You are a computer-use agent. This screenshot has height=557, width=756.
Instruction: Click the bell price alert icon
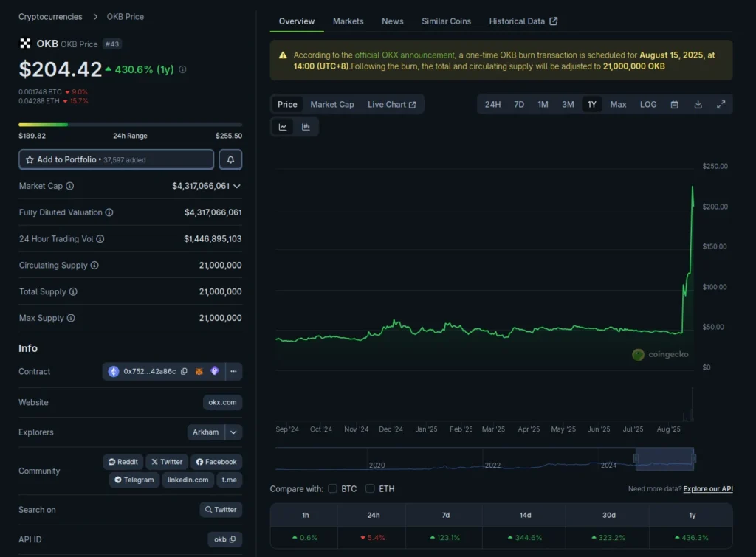230,159
